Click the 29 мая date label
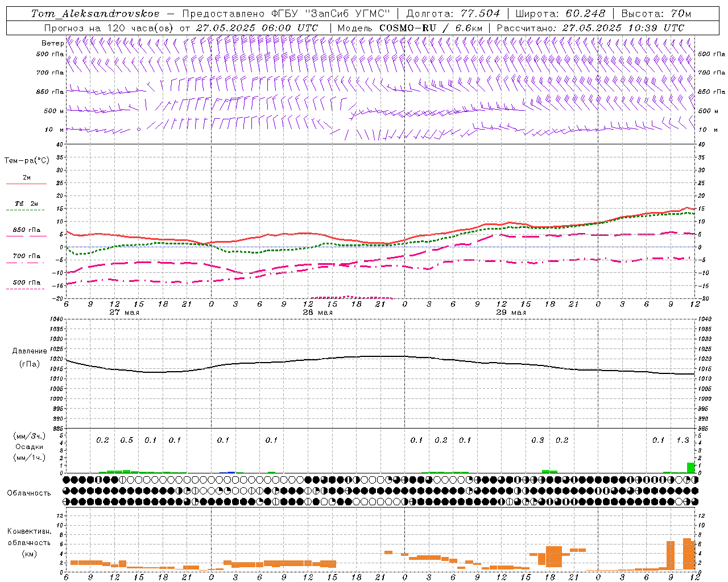The image size is (728, 582). (x=511, y=313)
